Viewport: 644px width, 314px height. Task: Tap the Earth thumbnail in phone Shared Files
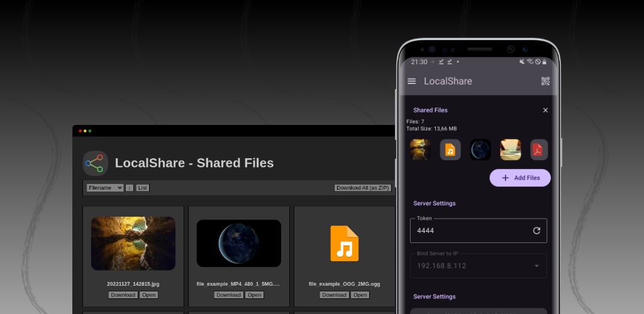(x=480, y=149)
